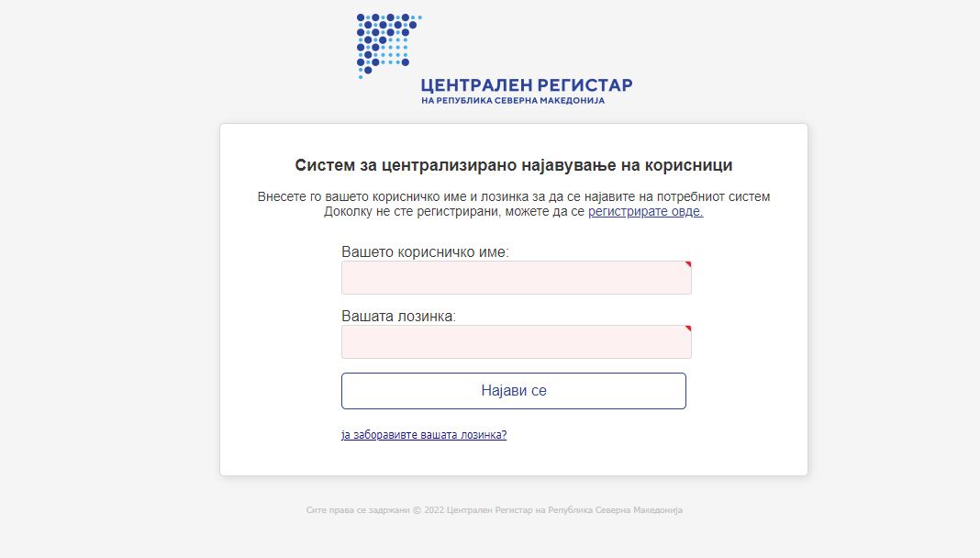Click the Вашата лозинка label
Image resolution: width=980 pixels, height=558 pixels.
coord(399,317)
